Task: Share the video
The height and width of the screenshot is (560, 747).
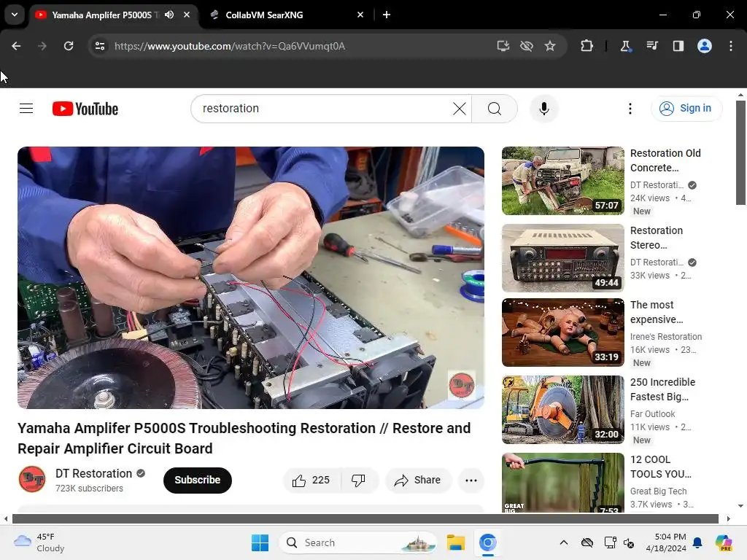Action: point(418,480)
